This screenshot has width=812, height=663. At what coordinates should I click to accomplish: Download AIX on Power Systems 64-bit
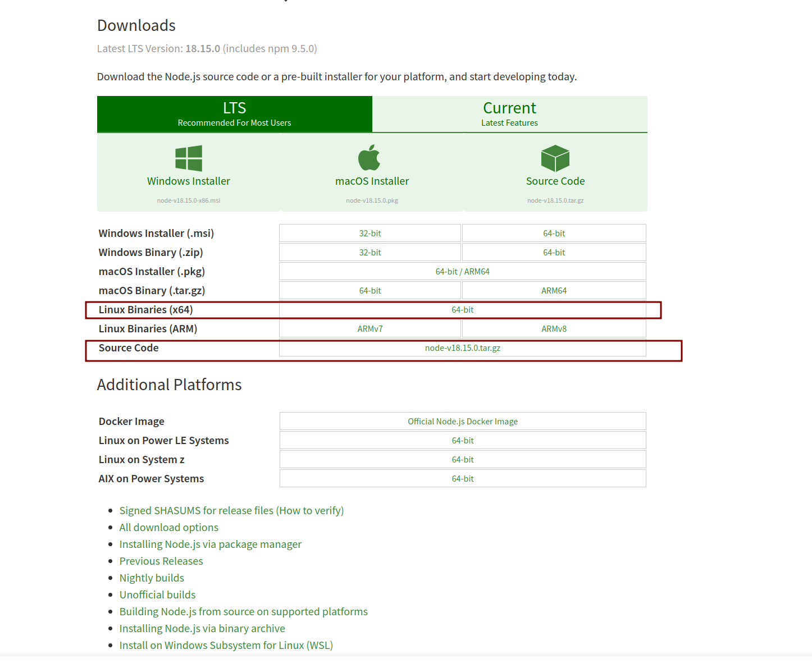[x=463, y=478]
